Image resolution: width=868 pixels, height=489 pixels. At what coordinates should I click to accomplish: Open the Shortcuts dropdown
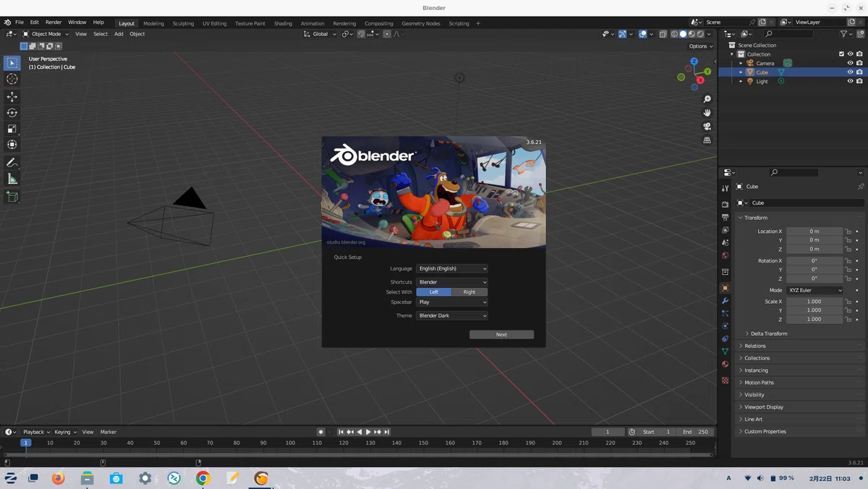(452, 282)
